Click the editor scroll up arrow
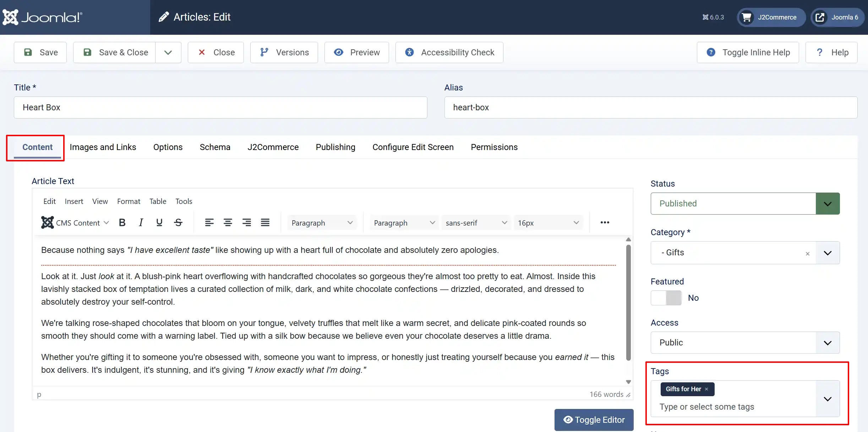868x432 pixels. [628, 239]
